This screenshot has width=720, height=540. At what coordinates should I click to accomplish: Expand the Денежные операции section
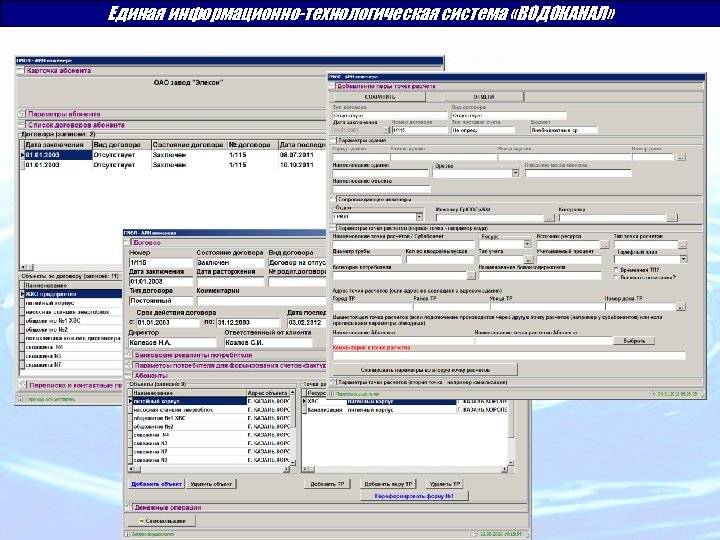pos(128,507)
